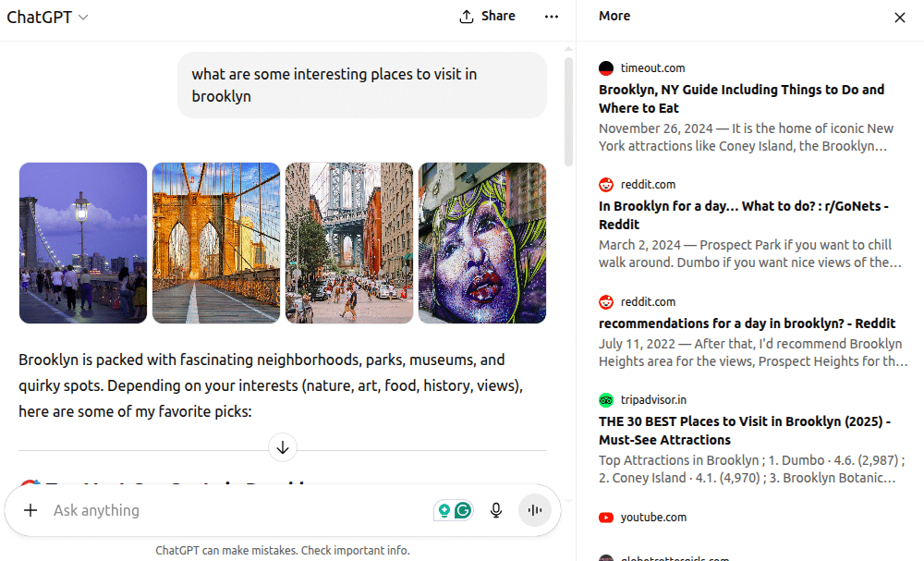Click the youtube.com source entry
The height and width of the screenshot is (561, 924).
coord(652,518)
